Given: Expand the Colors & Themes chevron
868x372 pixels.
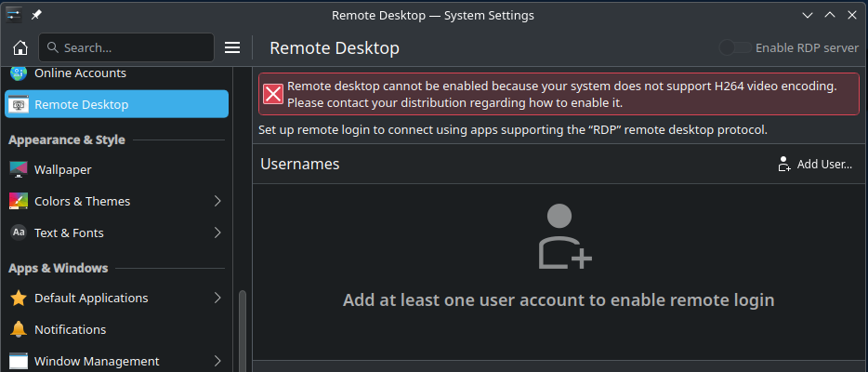Looking at the screenshot, I should 217,201.
